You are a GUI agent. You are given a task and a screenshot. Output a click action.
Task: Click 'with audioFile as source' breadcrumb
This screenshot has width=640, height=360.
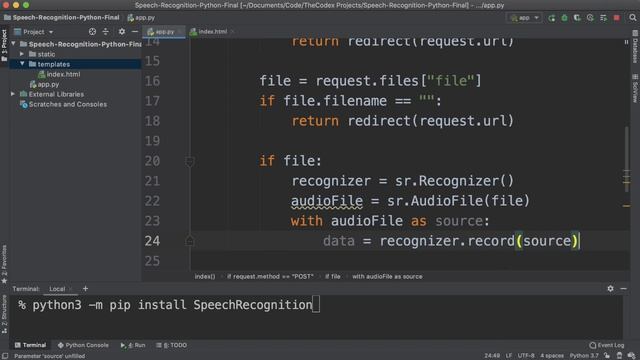[x=387, y=276]
